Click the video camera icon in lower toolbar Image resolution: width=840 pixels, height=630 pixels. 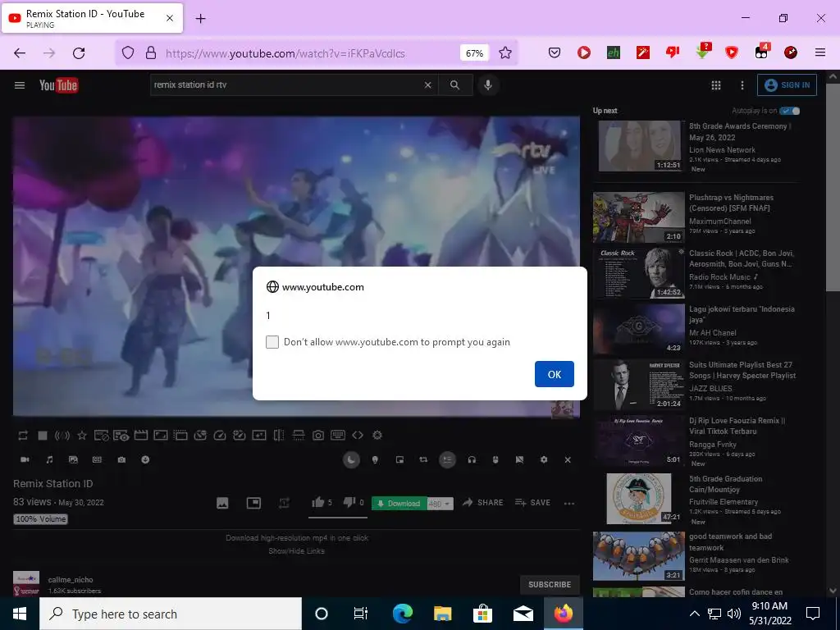click(x=25, y=459)
